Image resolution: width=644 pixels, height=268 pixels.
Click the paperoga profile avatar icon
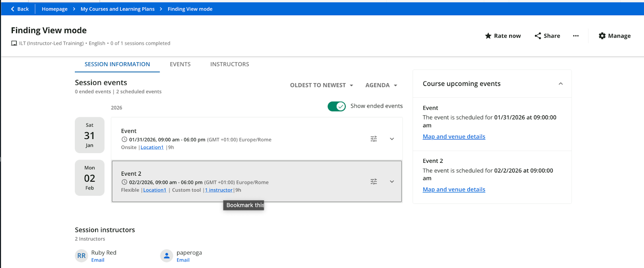[167, 256]
